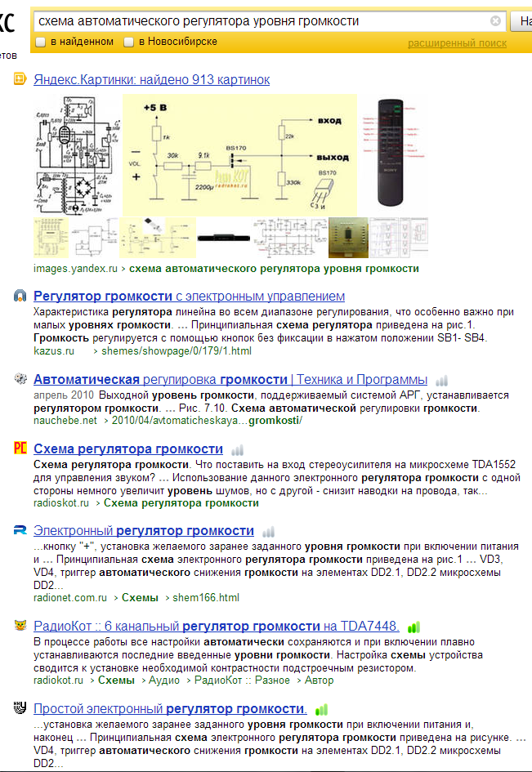Open the black horizontal device thumbnail
The height and width of the screenshot is (772, 532).
pos(224,238)
